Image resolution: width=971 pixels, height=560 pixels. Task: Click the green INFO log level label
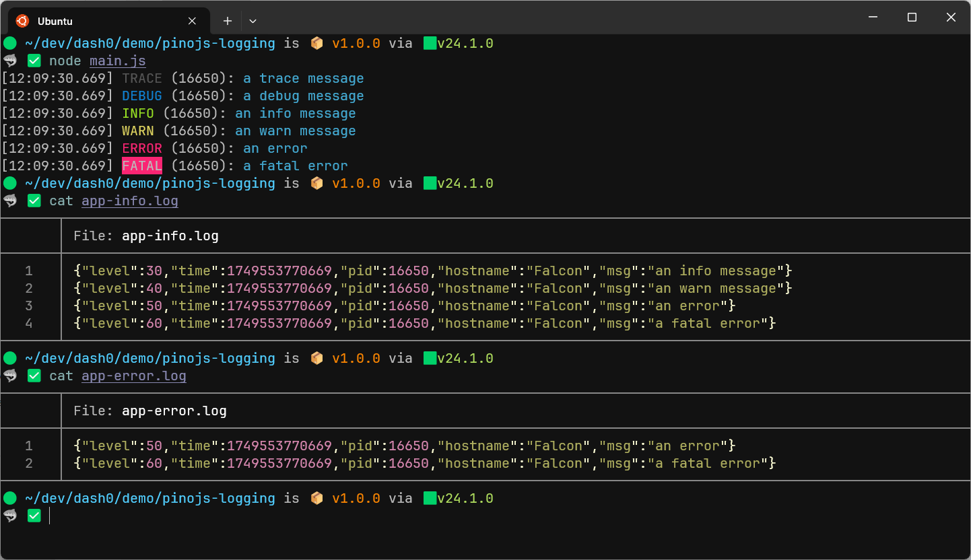(138, 114)
